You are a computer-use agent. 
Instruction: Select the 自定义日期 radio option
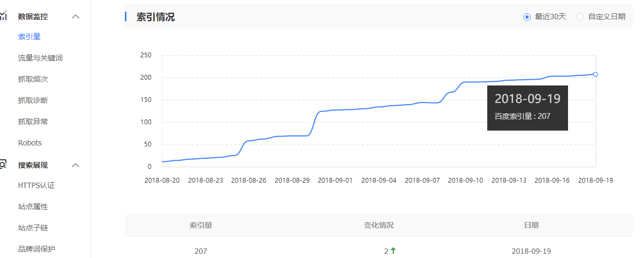pyautogui.click(x=580, y=16)
